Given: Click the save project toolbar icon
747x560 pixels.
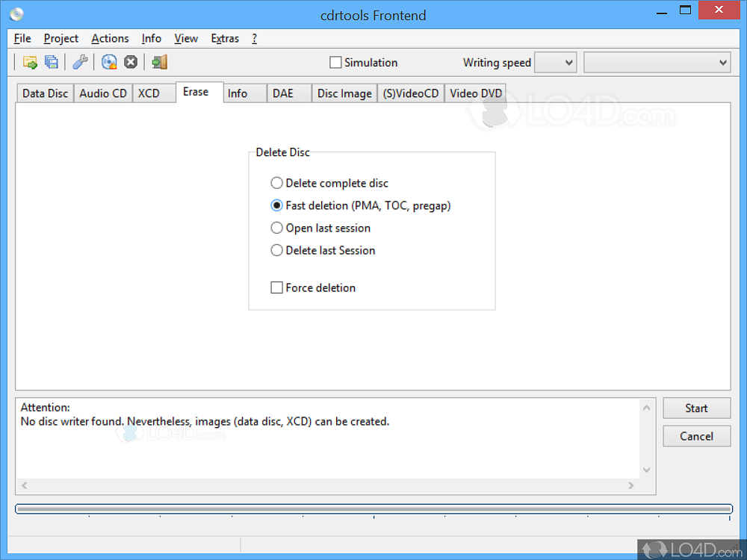Looking at the screenshot, I should 52,63.
